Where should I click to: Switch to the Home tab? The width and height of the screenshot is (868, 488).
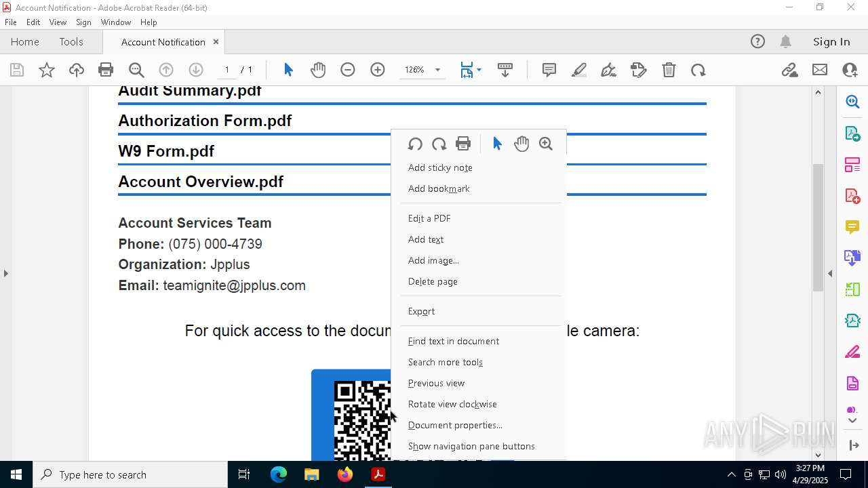[x=25, y=41]
